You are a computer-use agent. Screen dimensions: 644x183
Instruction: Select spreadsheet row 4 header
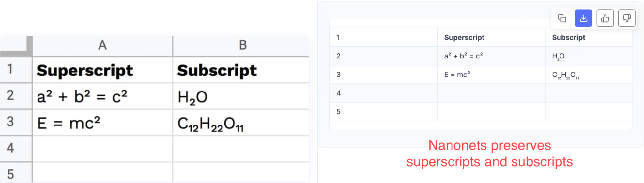click(x=10, y=148)
